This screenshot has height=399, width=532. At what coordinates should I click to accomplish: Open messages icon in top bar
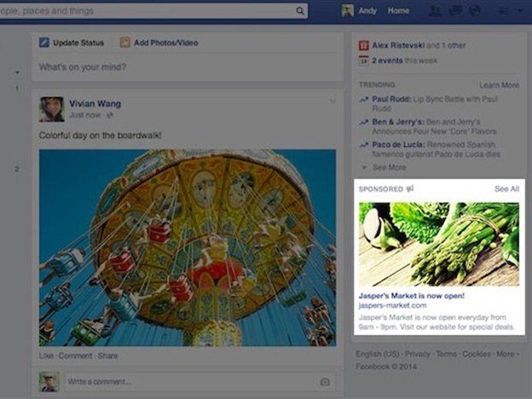pos(454,11)
